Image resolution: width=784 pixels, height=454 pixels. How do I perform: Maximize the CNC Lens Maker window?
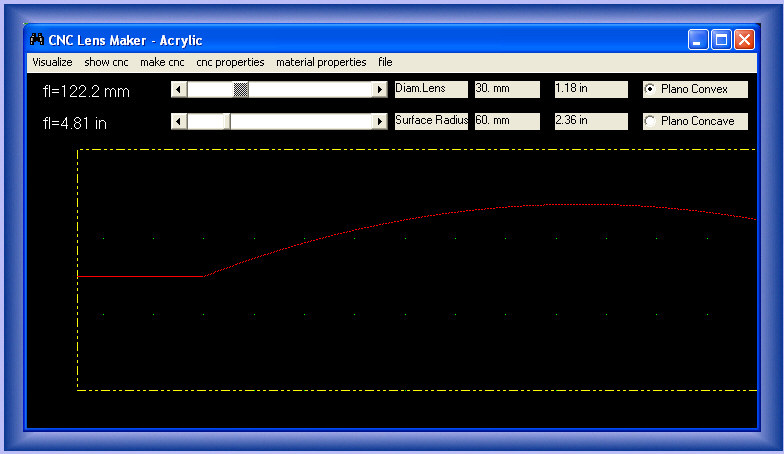(x=721, y=40)
